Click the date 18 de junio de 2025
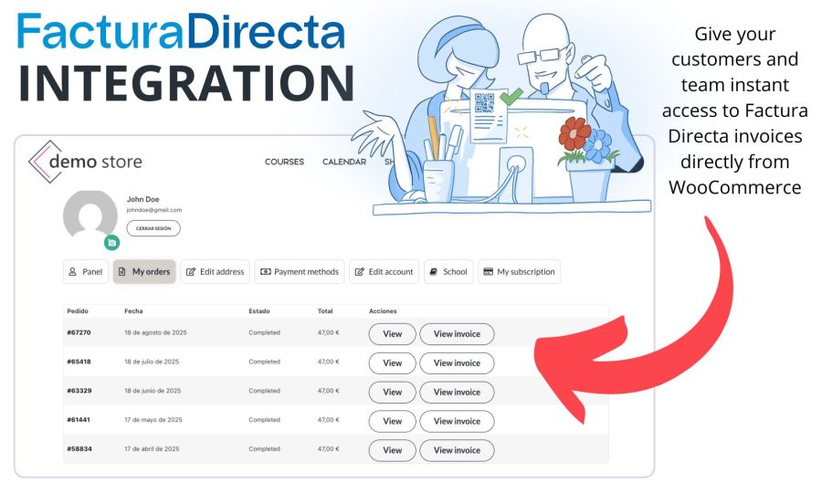This screenshot has height=504, width=822. coord(153,391)
